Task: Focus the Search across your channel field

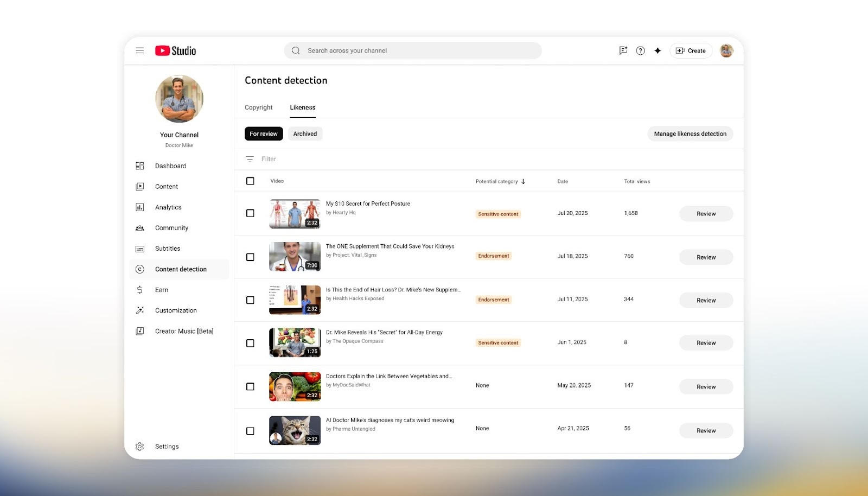Action: click(x=412, y=50)
